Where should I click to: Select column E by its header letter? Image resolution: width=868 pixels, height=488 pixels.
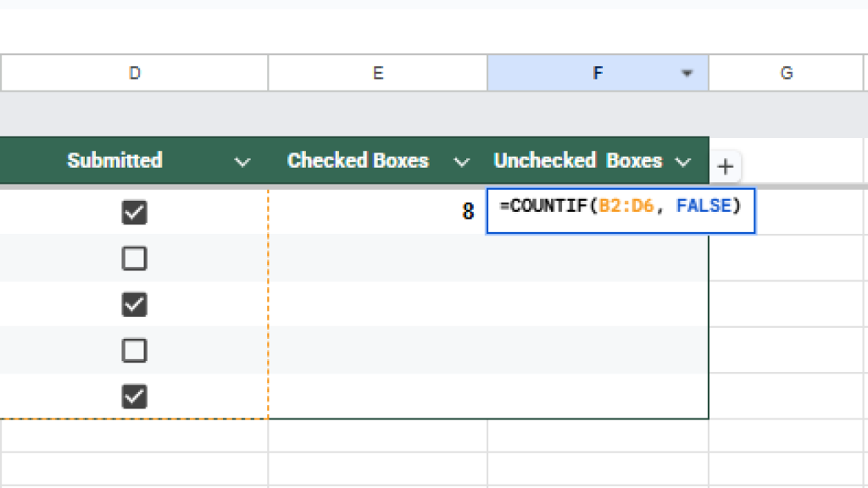(x=378, y=74)
